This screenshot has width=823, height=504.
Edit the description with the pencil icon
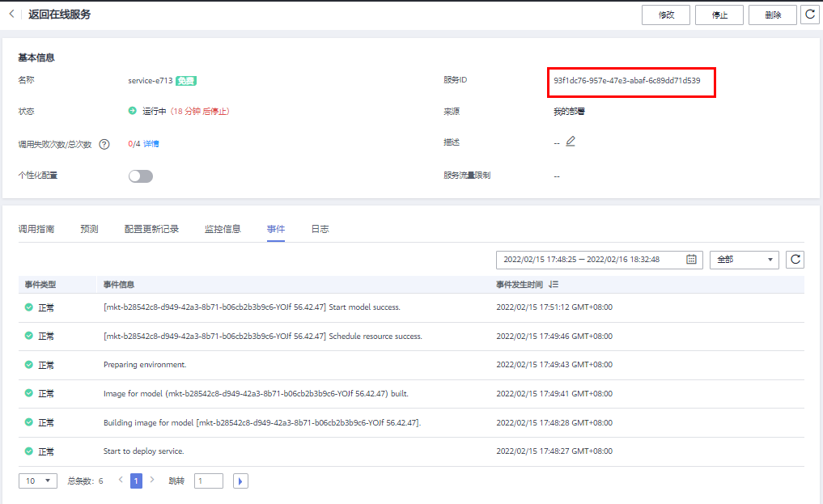click(571, 142)
